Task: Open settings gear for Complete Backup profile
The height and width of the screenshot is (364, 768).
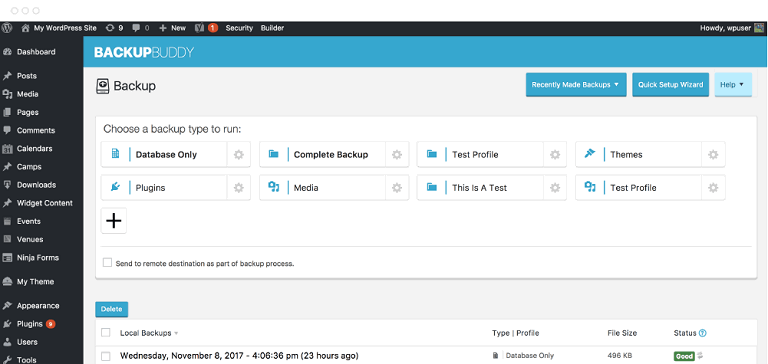Action: (397, 155)
